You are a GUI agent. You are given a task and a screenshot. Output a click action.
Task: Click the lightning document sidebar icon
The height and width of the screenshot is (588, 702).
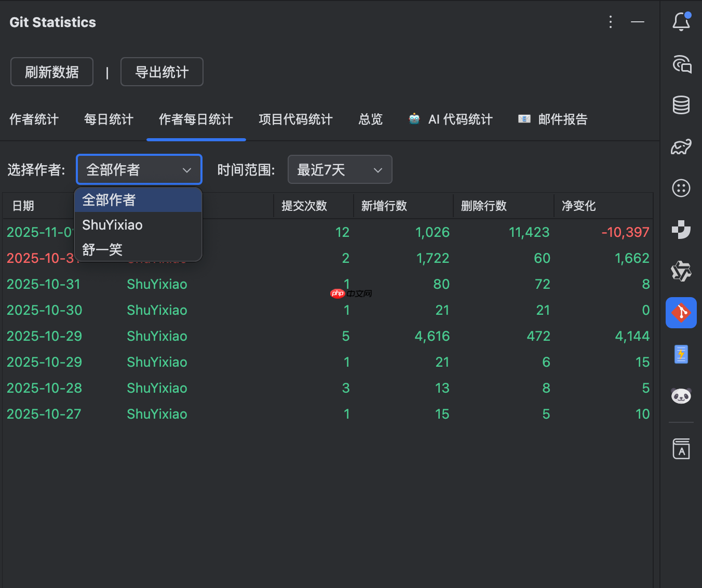pyautogui.click(x=681, y=354)
